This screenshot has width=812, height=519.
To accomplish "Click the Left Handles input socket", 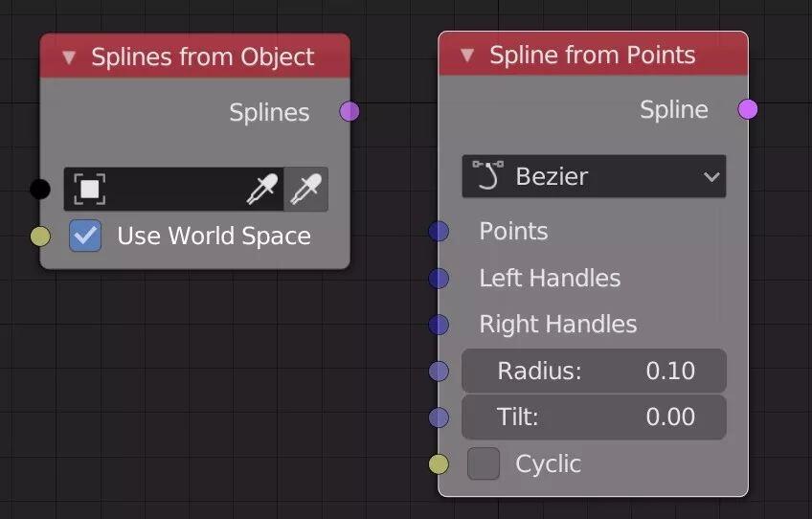I will click(x=439, y=278).
